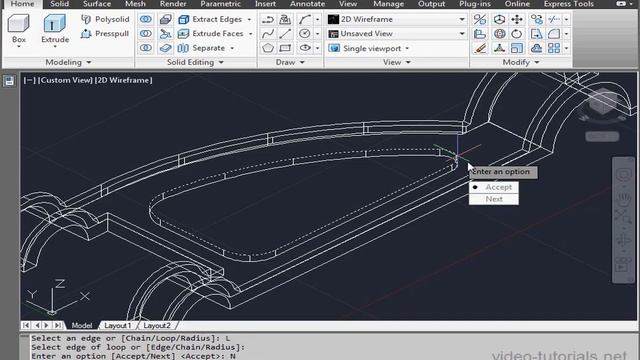The image size is (640, 360).
Task: Start the Presspull command
Action: [105, 33]
